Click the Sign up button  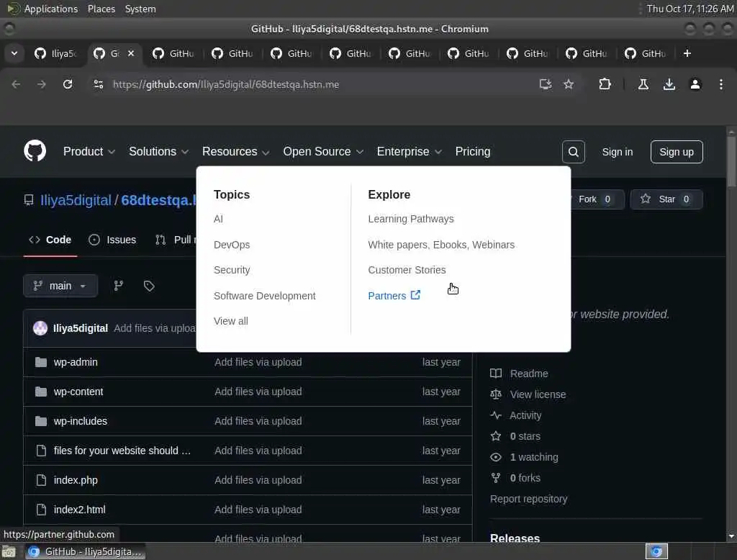(677, 152)
